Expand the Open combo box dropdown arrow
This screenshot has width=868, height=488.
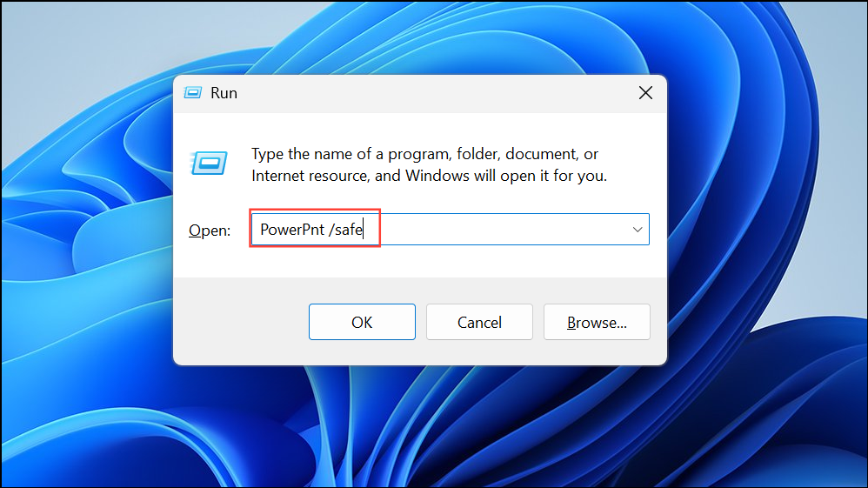(638, 230)
